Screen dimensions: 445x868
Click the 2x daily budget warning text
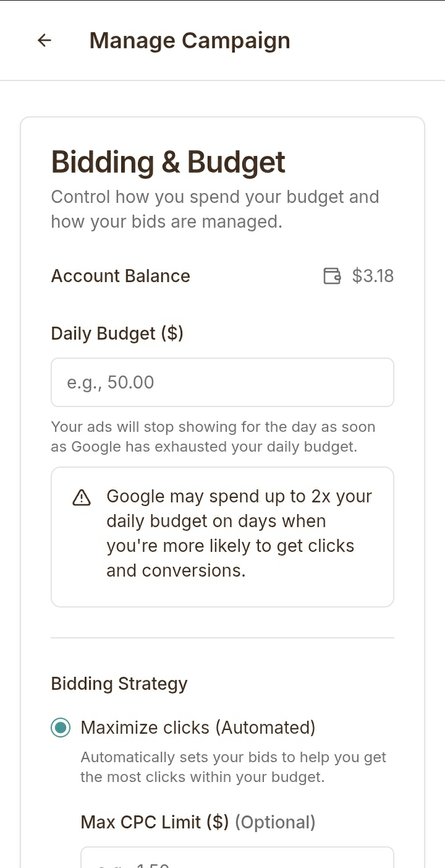tap(239, 533)
